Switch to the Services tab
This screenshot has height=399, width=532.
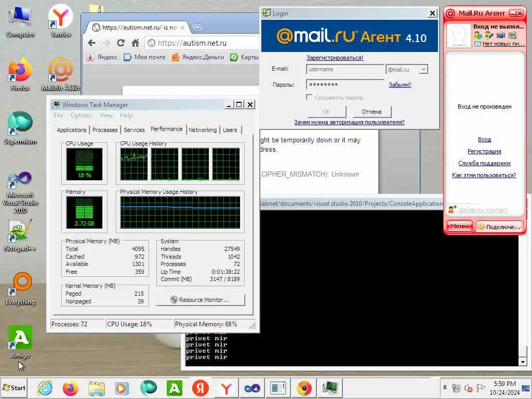pos(134,130)
